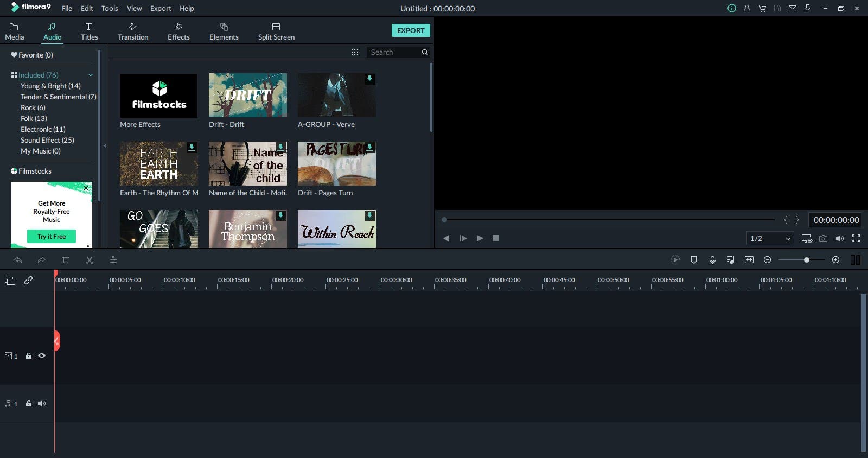Image resolution: width=868 pixels, height=458 pixels.
Task: Click Zoom to fit timeline icon
Action: coord(749,260)
